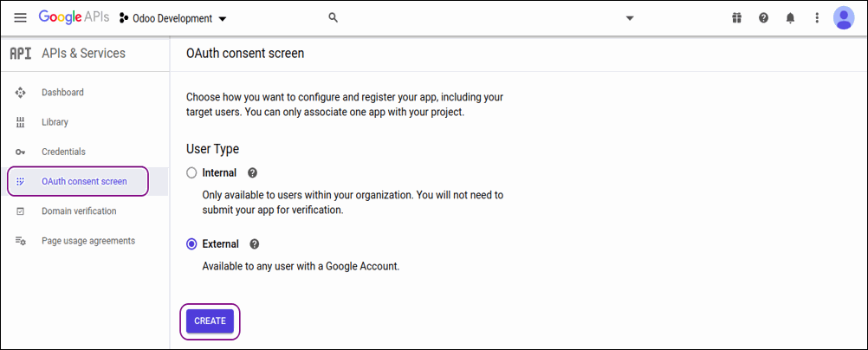This screenshot has height=350, width=868.
Task: Open Page usage agreements
Action: click(88, 241)
